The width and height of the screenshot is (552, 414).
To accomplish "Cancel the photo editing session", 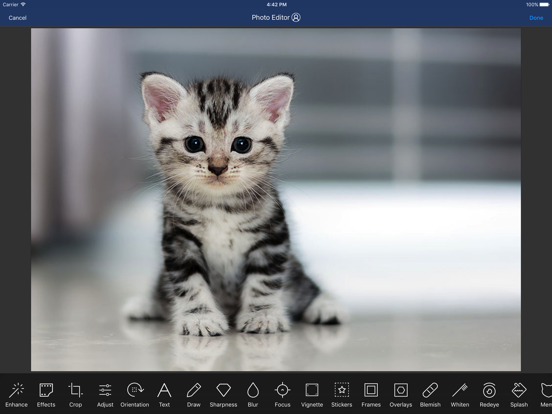I will click(x=17, y=18).
